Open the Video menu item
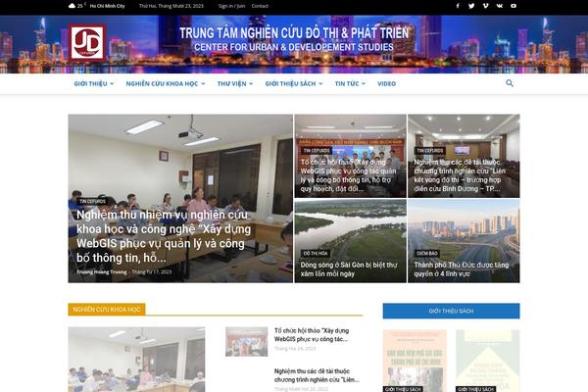This screenshot has height=392, width=588. click(x=387, y=83)
